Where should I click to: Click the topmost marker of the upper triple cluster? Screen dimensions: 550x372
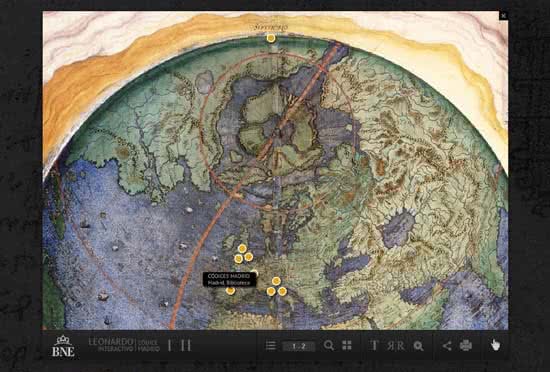coord(242,249)
